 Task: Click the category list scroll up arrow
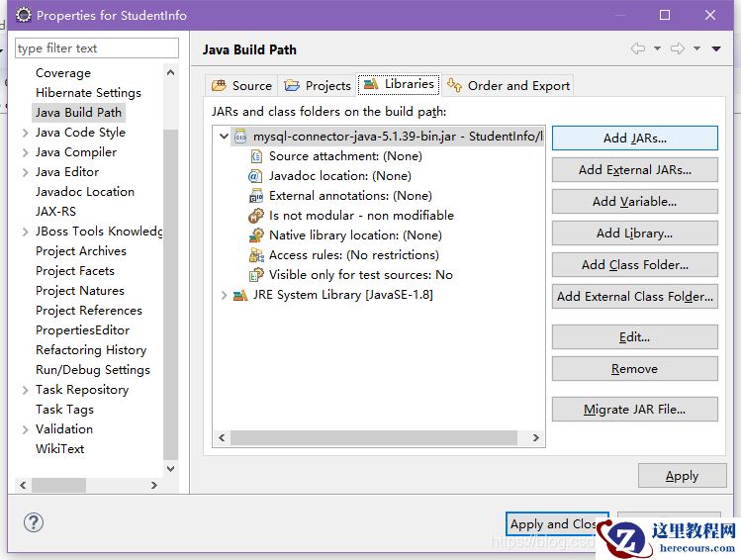pos(170,72)
